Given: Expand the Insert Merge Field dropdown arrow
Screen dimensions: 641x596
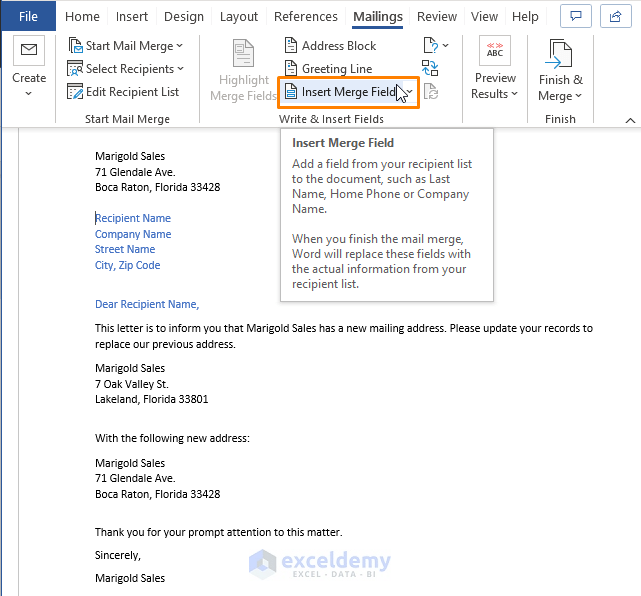Looking at the screenshot, I should 409,92.
